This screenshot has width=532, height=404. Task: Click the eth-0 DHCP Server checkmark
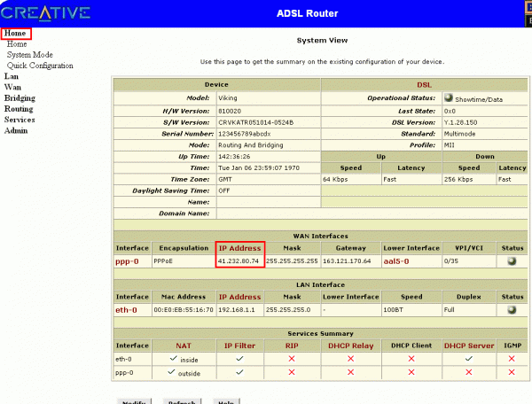tap(468, 359)
